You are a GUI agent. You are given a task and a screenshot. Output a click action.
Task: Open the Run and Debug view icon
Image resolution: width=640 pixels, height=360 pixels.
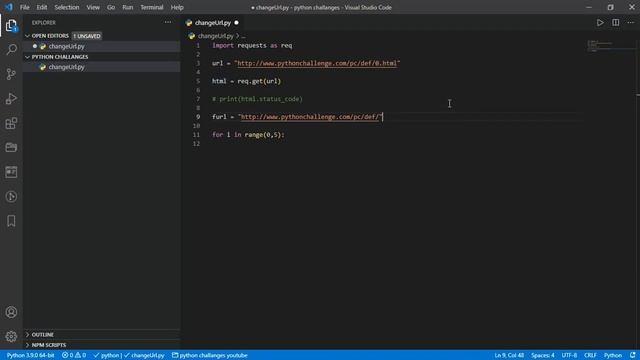[11, 98]
